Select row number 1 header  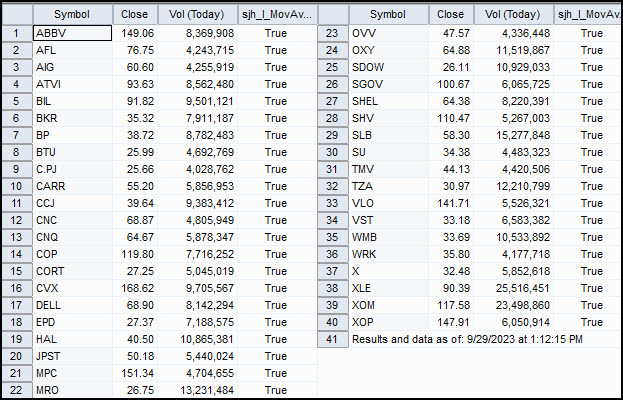(x=17, y=33)
